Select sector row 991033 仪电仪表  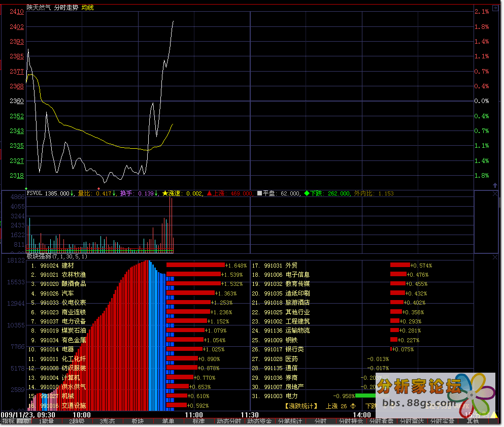[58, 303]
